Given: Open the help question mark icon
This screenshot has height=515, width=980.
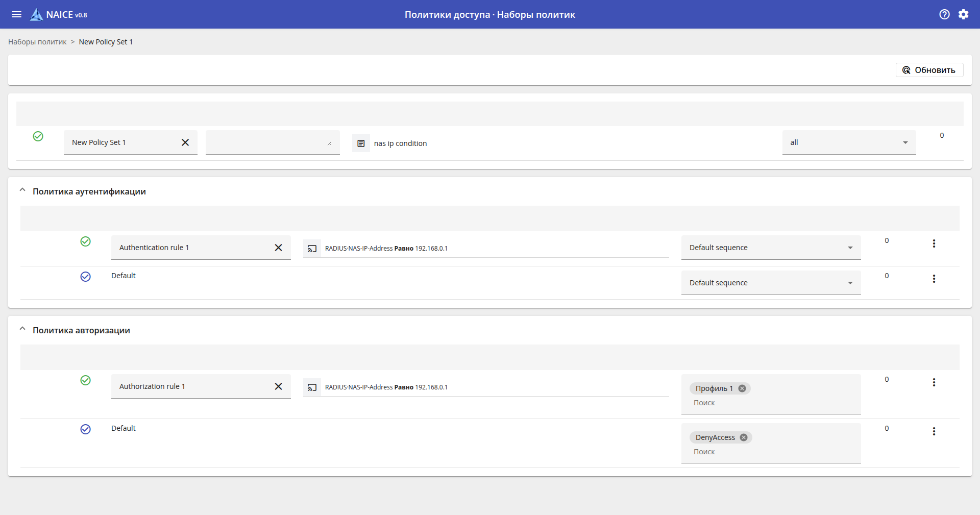Looking at the screenshot, I should [x=944, y=14].
